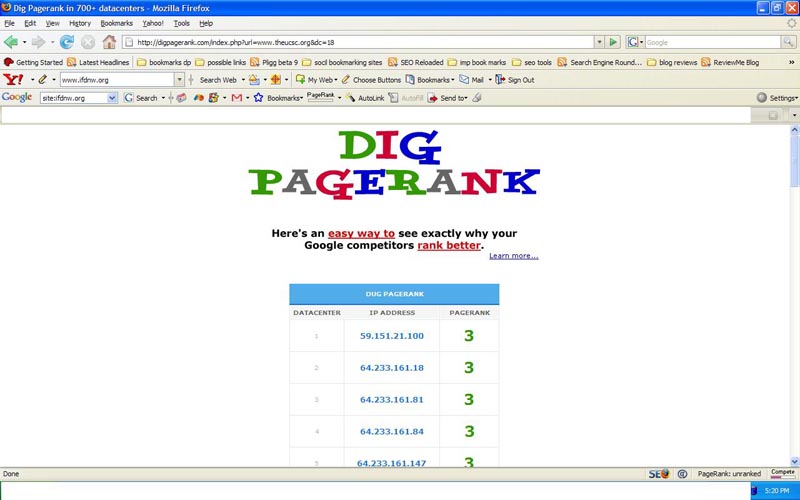Show more bookmarks with the chevron overflow
Screen dimensions: 800x500
pos(791,62)
